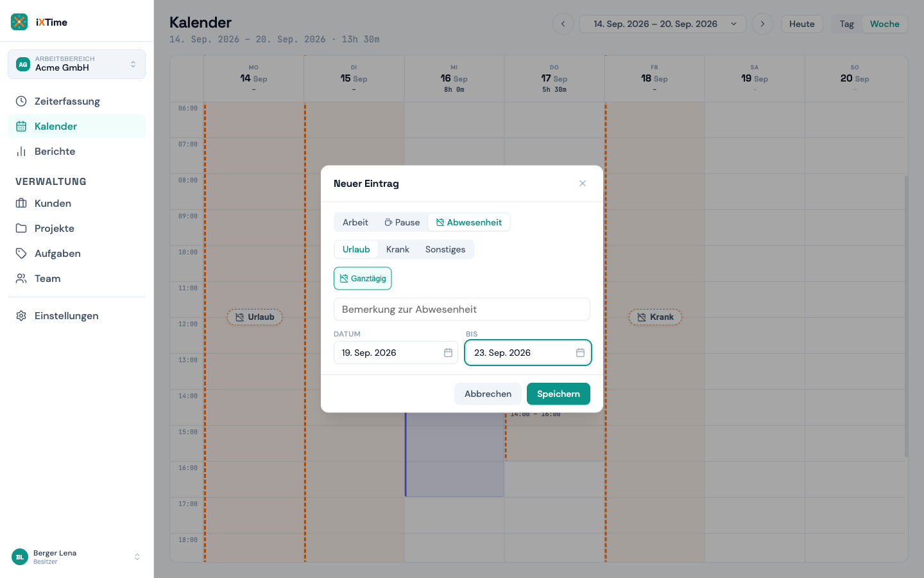Viewport: 924px width, 578px height.
Task: Go to previous week arrow
Action: [563, 24]
